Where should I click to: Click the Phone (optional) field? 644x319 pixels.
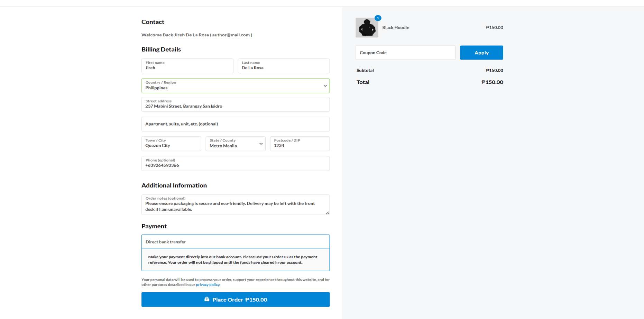point(236,163)
